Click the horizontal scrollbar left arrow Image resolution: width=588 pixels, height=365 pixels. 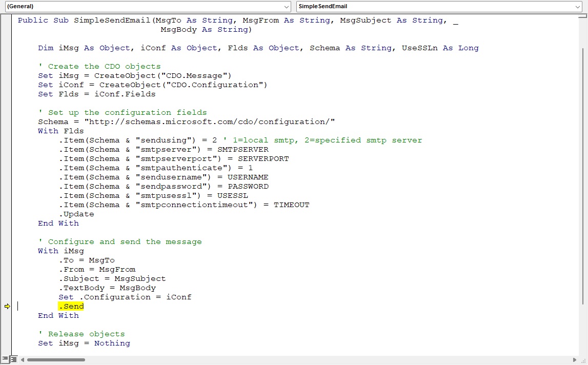(23, 359)
